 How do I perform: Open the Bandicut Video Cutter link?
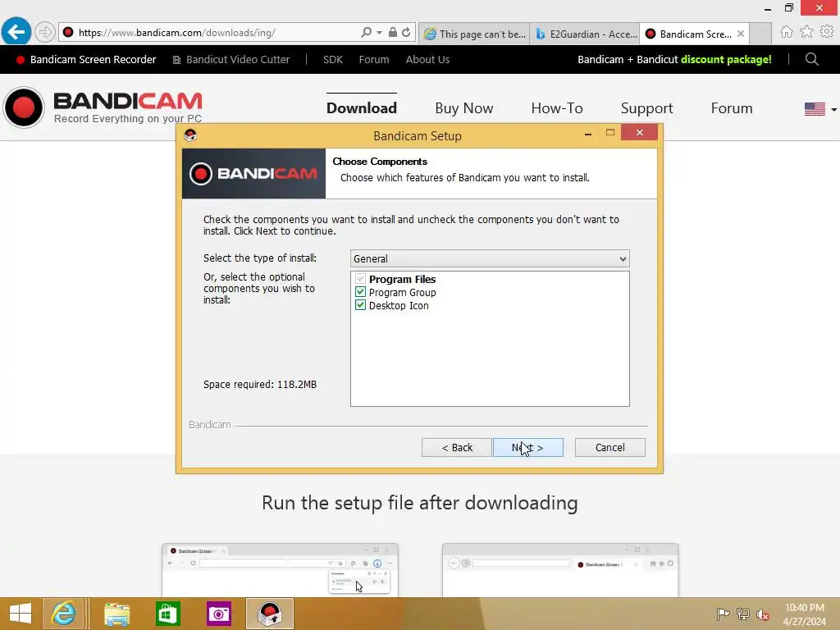(231, 59)
